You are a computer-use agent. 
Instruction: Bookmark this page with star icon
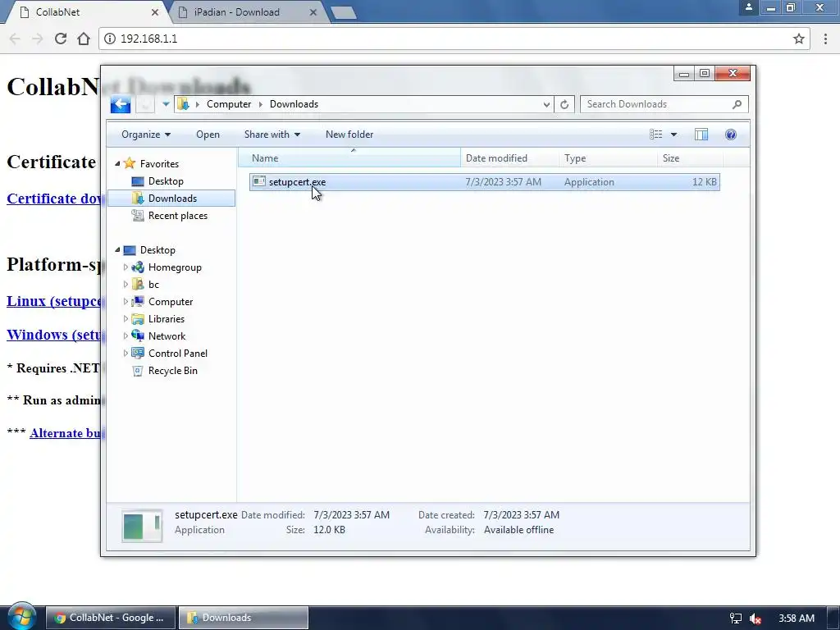(x=799, y=39)
